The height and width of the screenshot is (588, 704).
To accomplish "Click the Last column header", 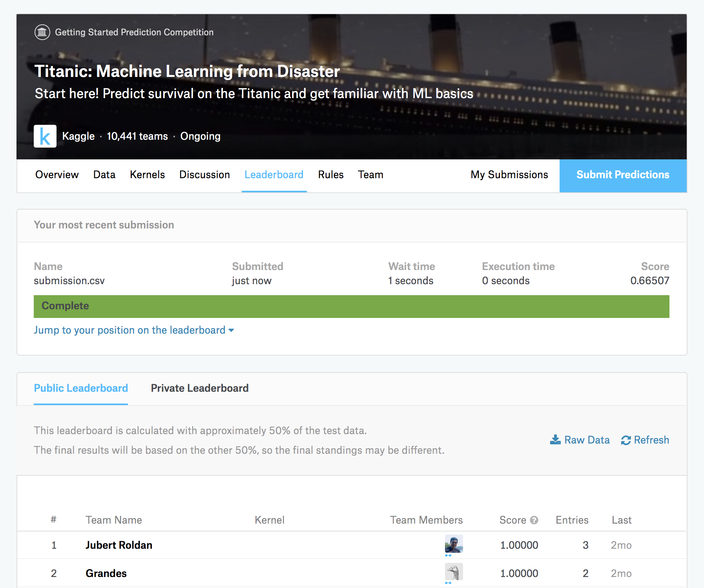I will [x=622, y=520].
